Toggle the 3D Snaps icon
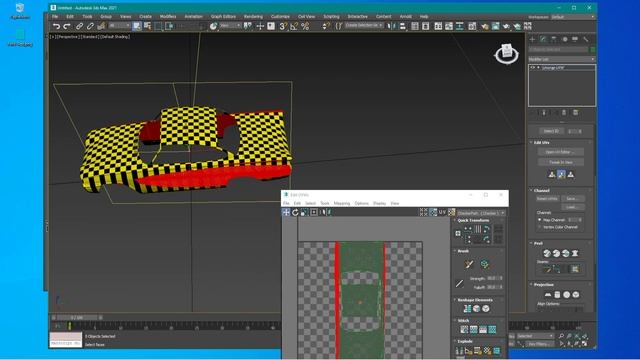 click(283, 27)
